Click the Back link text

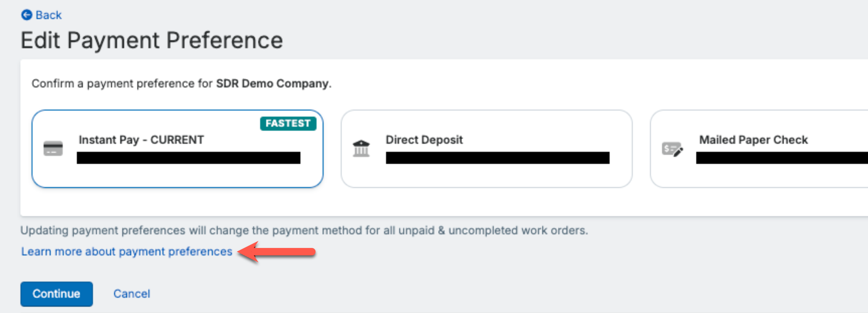pos(49,15)
